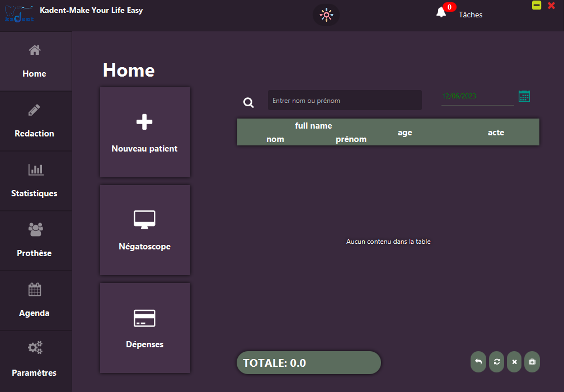Click the date field showing 12/06/2023
This screenshot has height=392, width=564.
[x=477, y=96]
